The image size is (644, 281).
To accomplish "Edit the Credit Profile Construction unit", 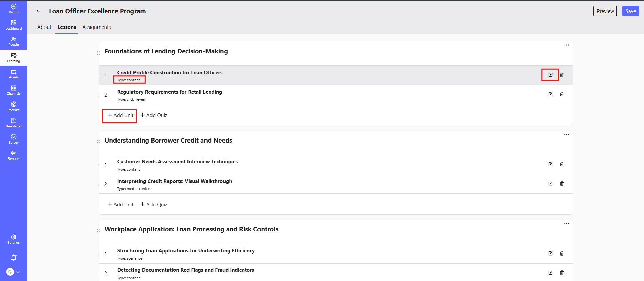I will pyautogui.click(x=550, y=75).
